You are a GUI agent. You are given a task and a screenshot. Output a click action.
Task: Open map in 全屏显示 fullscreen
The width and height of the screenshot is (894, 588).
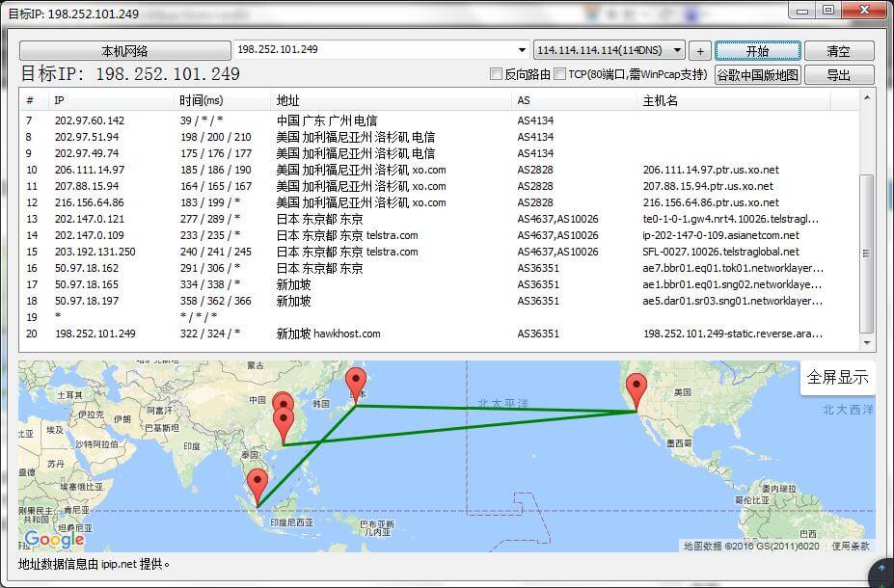[837, 377]
